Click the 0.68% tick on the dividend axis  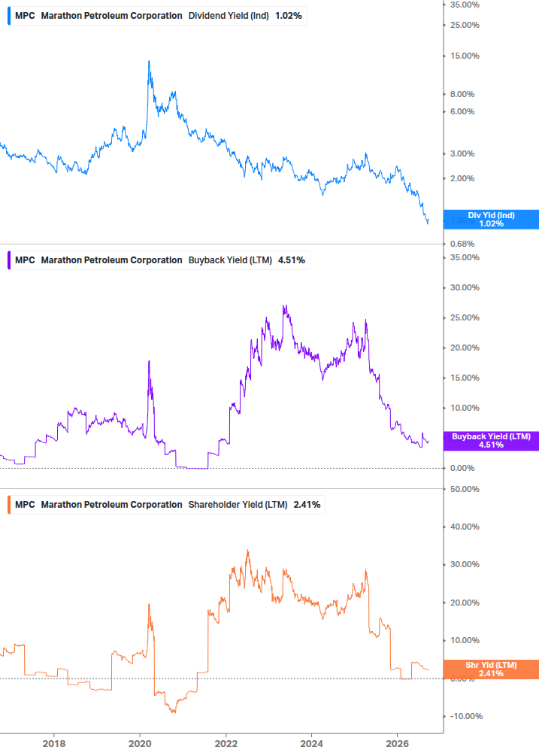tap(462, 244)
